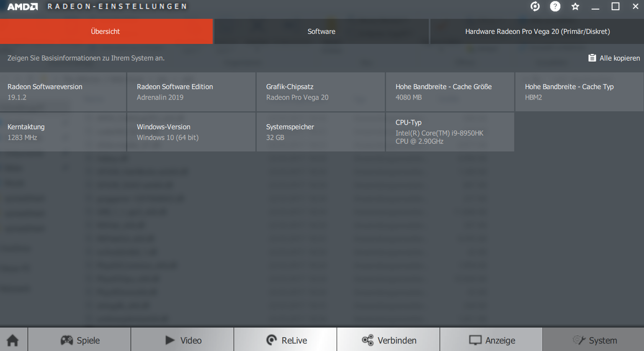
Task: Select the Windows-Version tile
Action: pos(191,132)
